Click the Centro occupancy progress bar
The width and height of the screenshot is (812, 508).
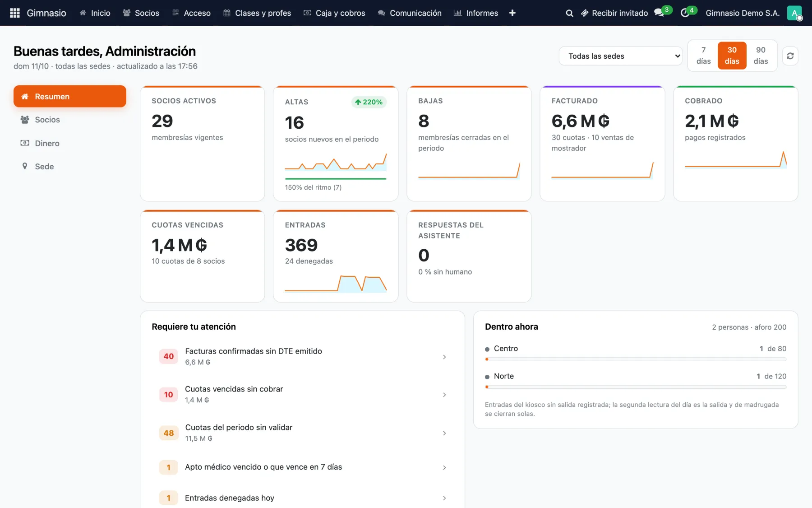point(636,359)
